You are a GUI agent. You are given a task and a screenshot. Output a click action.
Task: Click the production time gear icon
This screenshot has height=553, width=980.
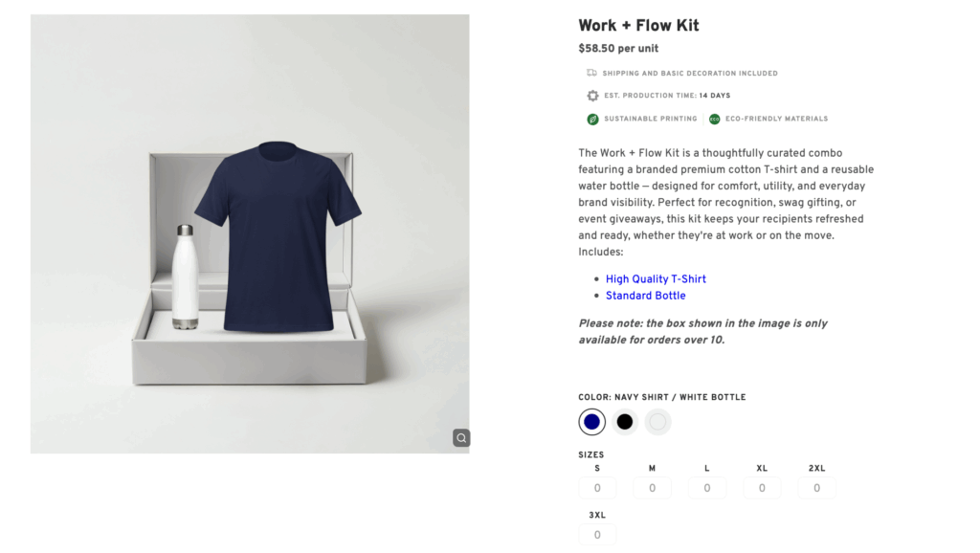[592, 96]
